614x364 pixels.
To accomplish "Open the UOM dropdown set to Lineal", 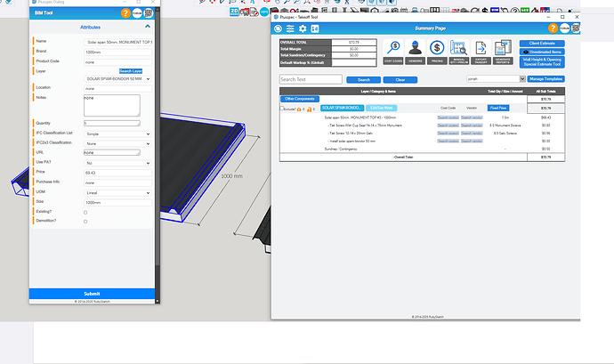I will click(x=117, y=193).
